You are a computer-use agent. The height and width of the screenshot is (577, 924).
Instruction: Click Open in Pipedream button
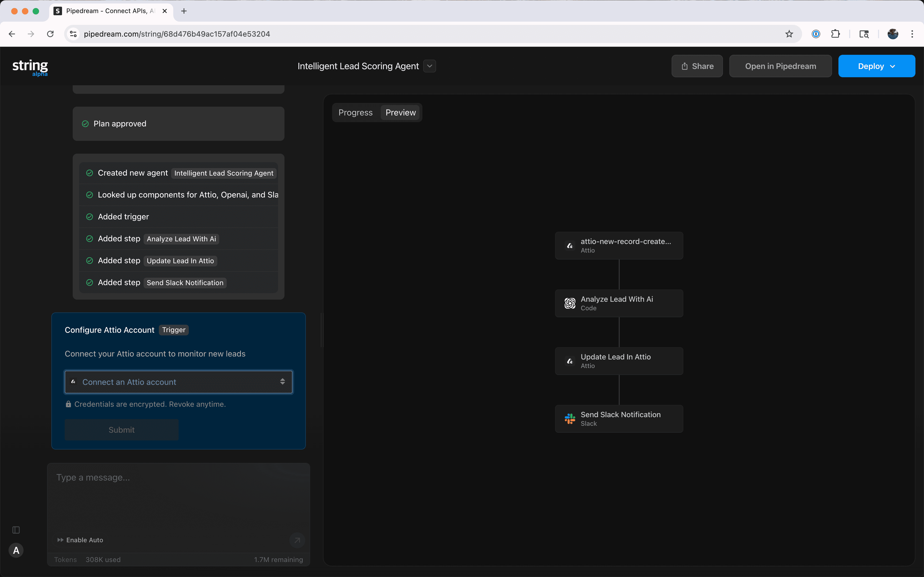click(x=780, y=66)
